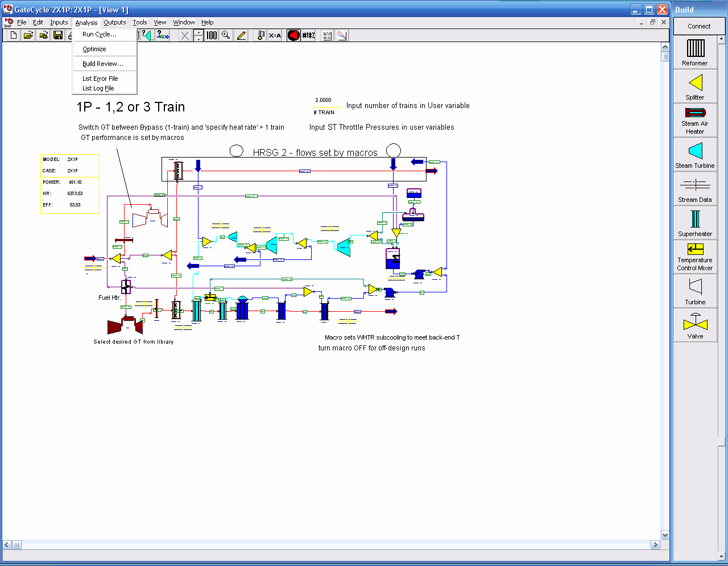This screenshot has width=728, height=566.
Task: Click the EFF: 53.53 value in summary box
Action: coord(75,205)
